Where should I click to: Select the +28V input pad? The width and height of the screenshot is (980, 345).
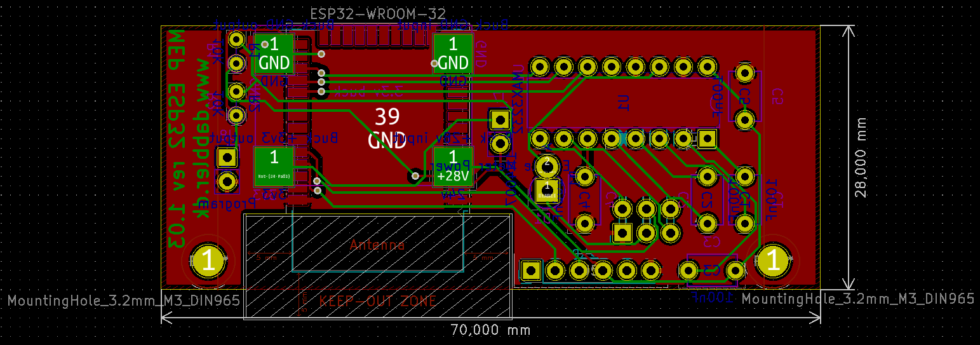(453, 167)
